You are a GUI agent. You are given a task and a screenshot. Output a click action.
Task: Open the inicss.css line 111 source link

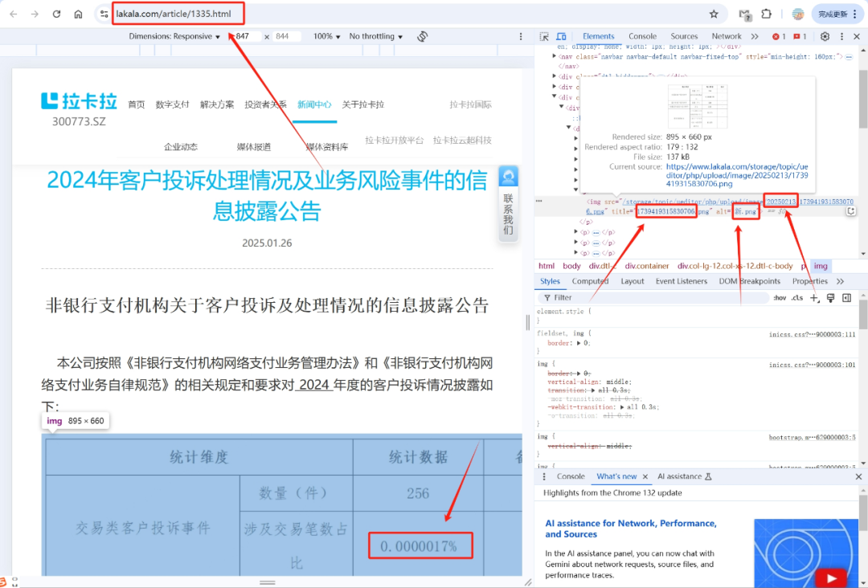[x=812, y=335]
